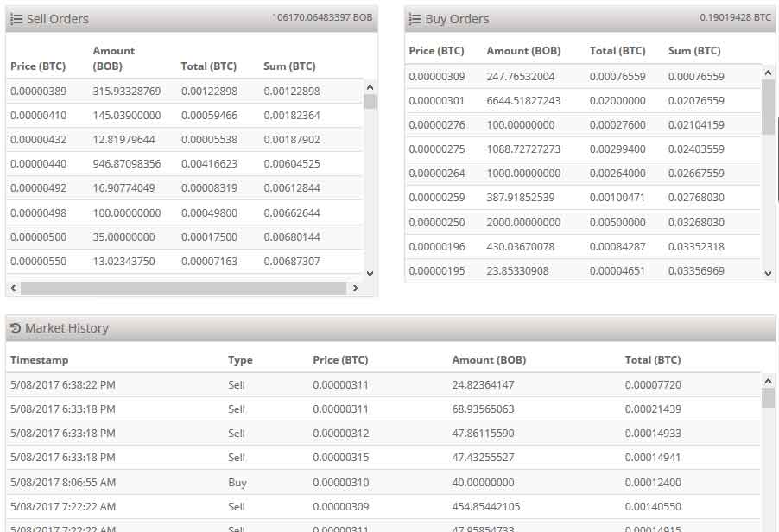Click the down arrow of the Buy Orders scrollbar
Image resolution: width=779 pixels, height=532 pixels.
768,273
